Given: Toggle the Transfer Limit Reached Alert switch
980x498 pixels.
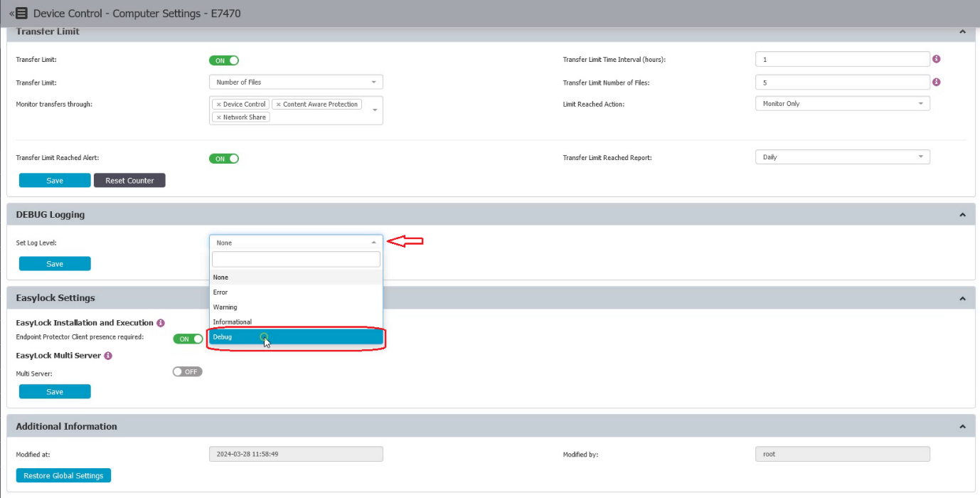Looking at the screenshot, I should [x=224, y=159].
